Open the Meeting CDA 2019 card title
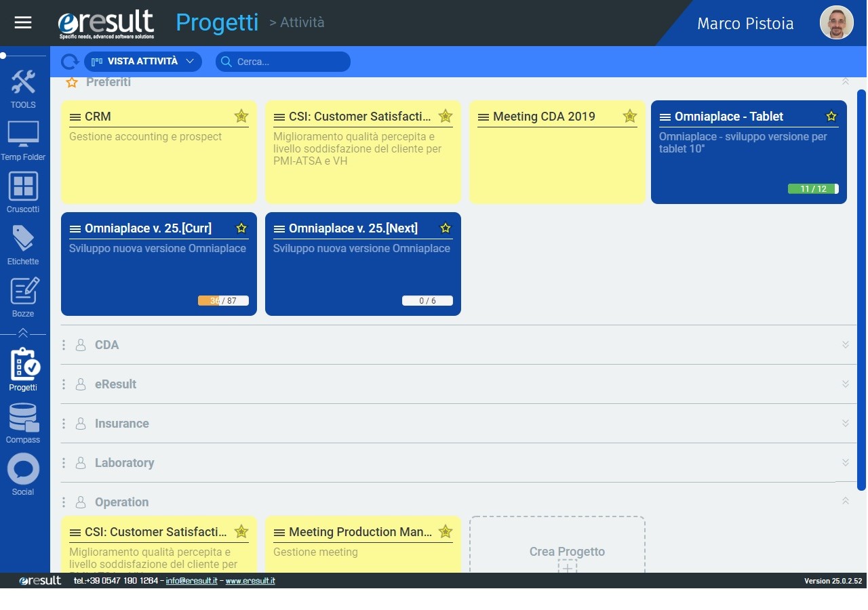The width and height of the screenshot is (868, 610). pos(544,117)
